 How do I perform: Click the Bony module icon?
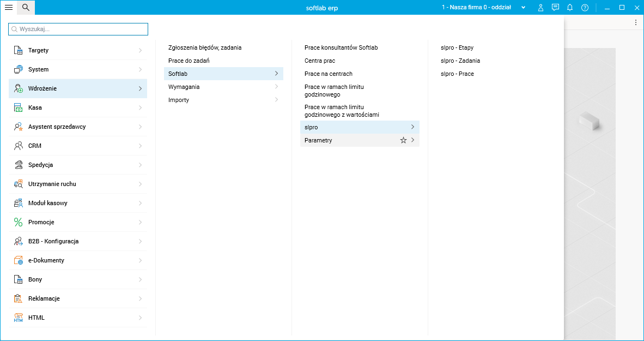[x=18, y=279]
